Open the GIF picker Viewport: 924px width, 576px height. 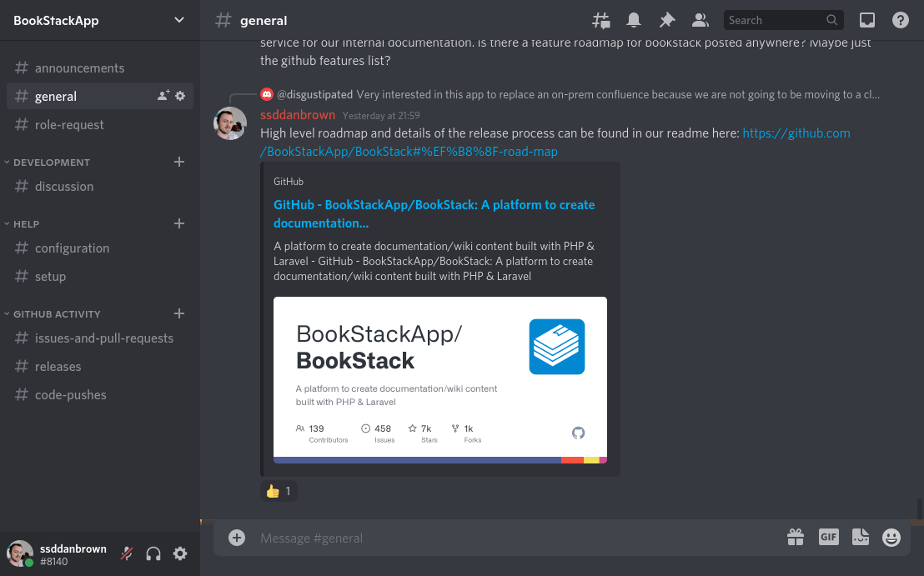pyautogui.click(x=829, y=537)
